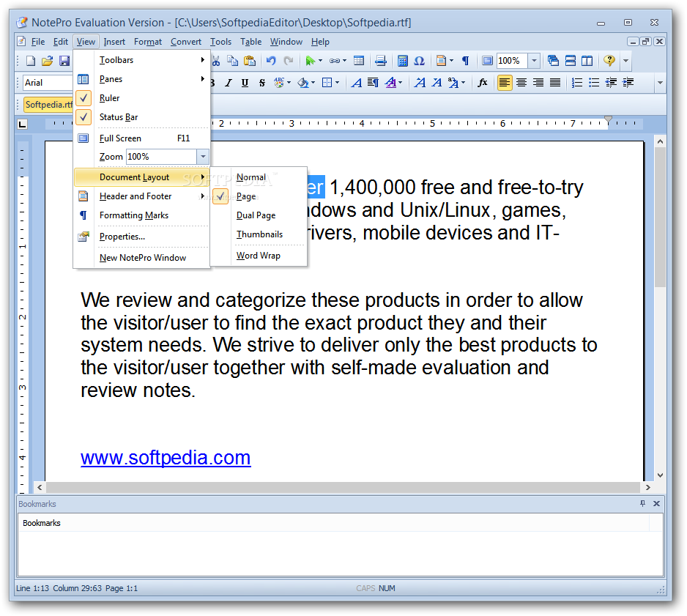
Task: Choose Normal document layout
Action: [x=259, y=177]
